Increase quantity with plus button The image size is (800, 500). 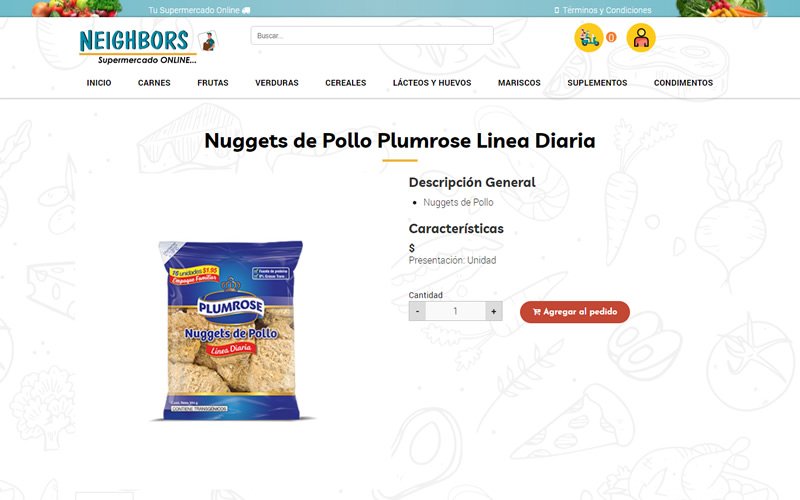click(493, 311)
